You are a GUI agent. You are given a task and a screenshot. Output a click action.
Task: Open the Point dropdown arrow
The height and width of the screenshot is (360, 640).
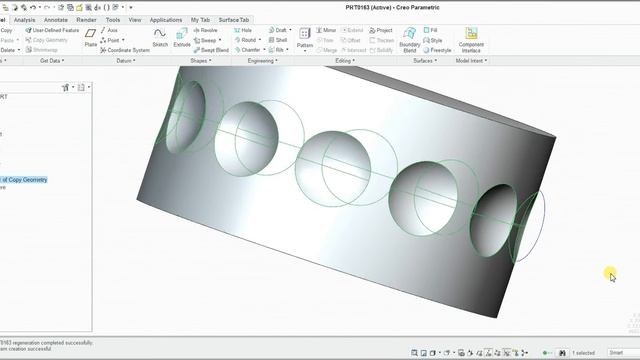click(123, 40)
